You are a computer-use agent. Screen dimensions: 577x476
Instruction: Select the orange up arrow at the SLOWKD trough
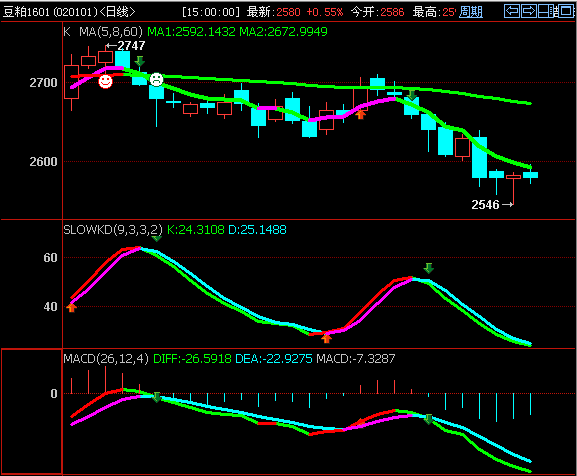(326, 338)
